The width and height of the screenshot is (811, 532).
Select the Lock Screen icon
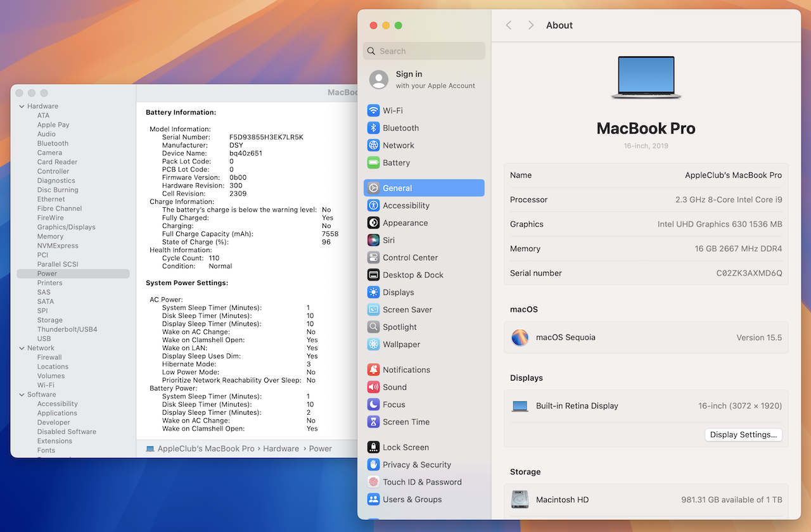pyautogui.click(x=373, y=447)
